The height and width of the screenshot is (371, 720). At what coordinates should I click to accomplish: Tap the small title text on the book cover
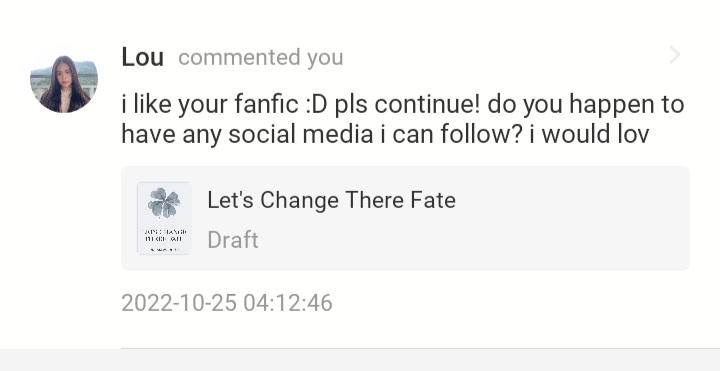(x=164, y=236)
